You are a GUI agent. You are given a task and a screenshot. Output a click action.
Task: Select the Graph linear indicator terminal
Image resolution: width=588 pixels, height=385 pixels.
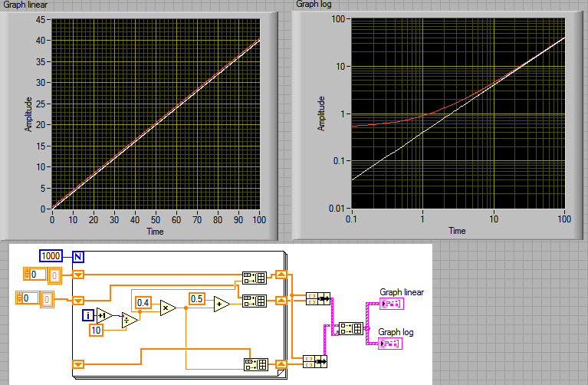tap(392, 304)
